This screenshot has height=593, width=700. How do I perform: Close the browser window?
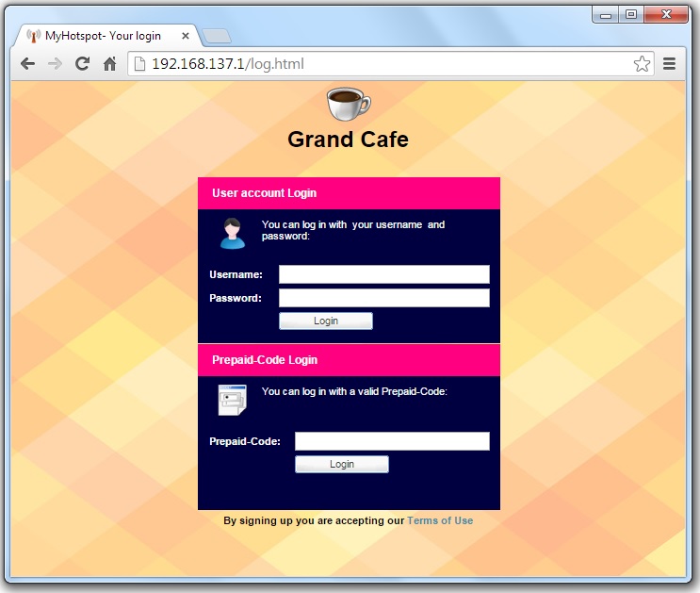click(666, 15)
